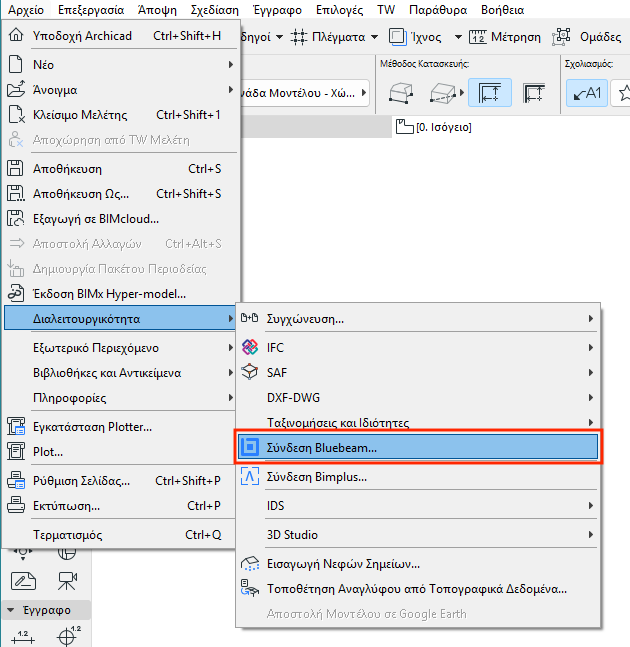Image resolution: width=630 pixels, height=647 pixels.
Task: Open the Άποψη menu
Action: coord(157,9)
